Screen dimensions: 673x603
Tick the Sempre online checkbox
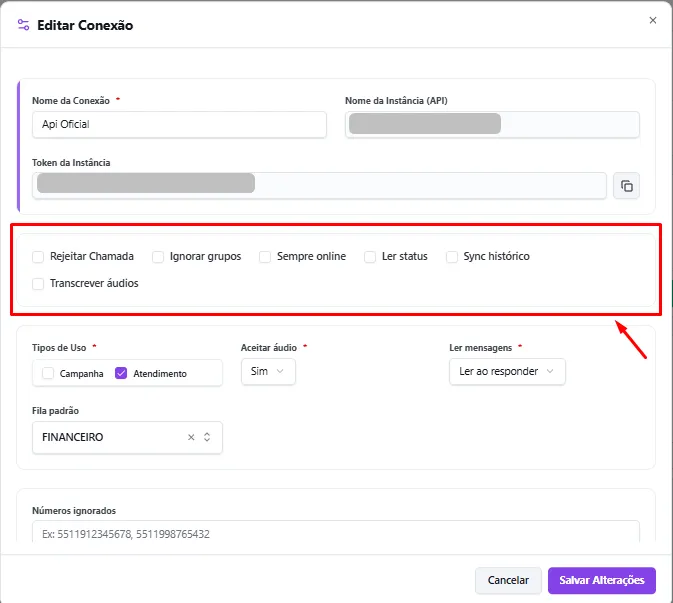pyautogui.click(x=265, y=257)
